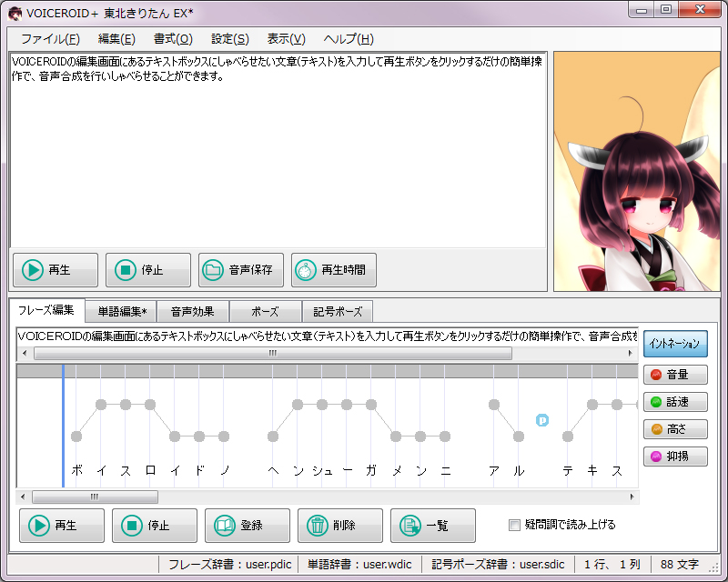Switch to the ポーズ tab

point(265,311)
